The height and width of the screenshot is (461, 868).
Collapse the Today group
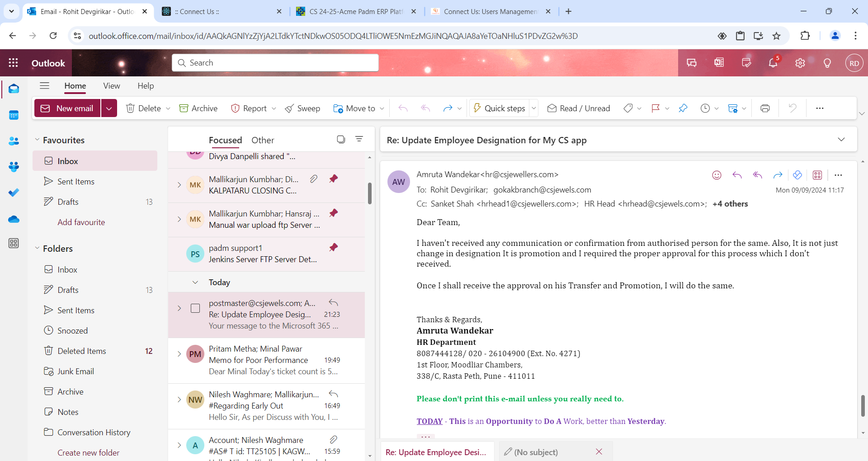tap(195, 282)
